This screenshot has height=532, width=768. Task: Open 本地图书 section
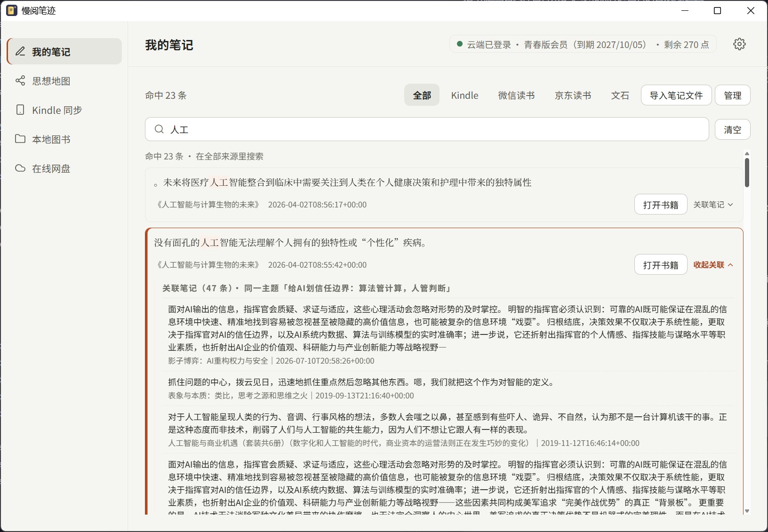(x=64, y=139)
